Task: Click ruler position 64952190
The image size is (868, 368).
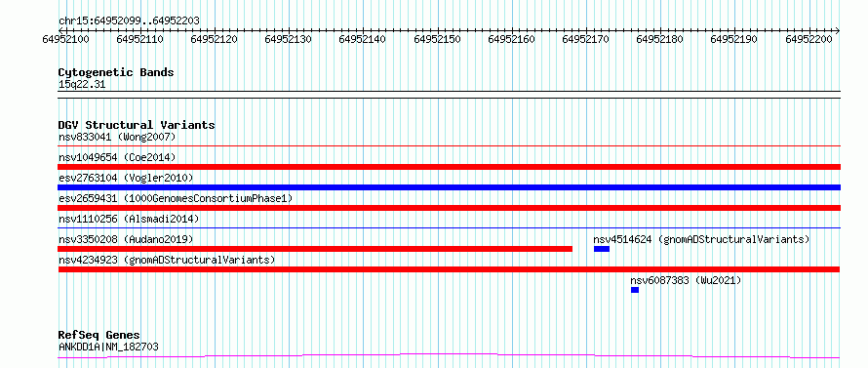Action: tap(734, 39)
